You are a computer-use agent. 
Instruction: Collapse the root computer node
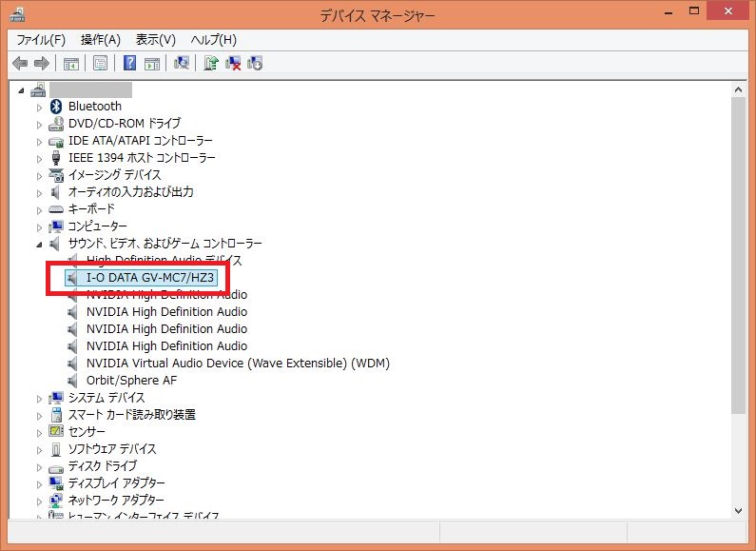(21, 90)
